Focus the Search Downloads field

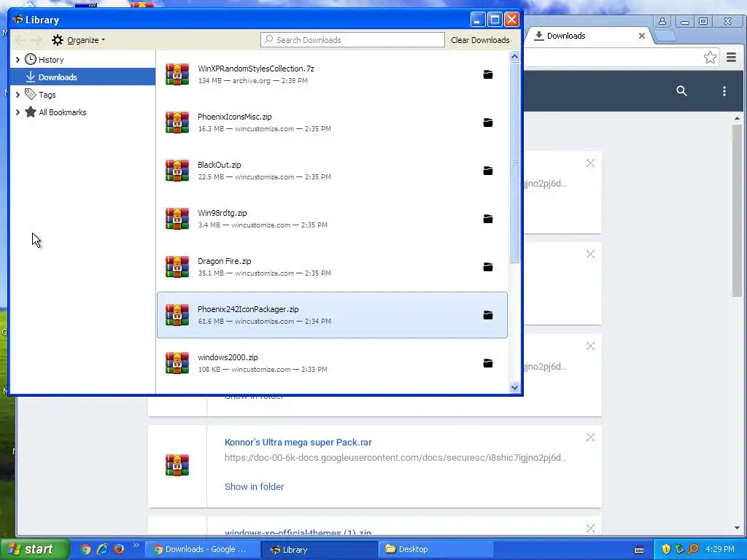(352, 40)
